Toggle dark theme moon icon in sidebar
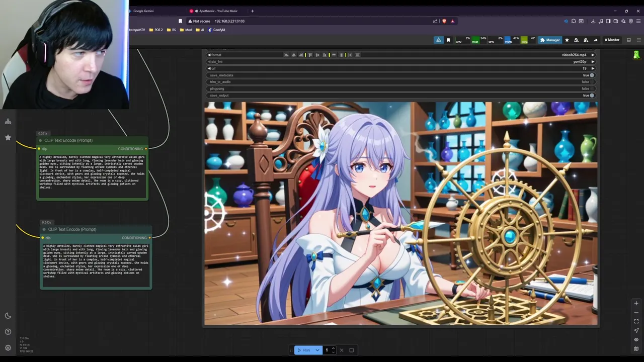This screenshot has width=644, height=362. click(8, 316)
